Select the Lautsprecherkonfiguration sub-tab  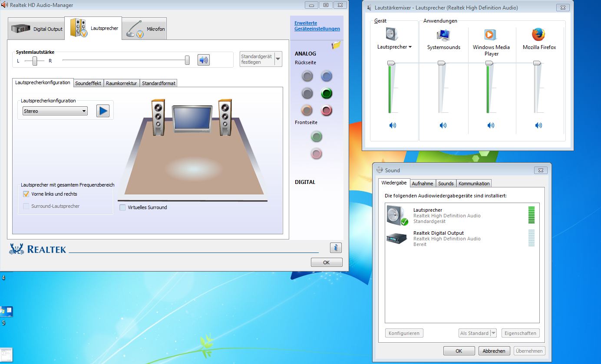43,82
